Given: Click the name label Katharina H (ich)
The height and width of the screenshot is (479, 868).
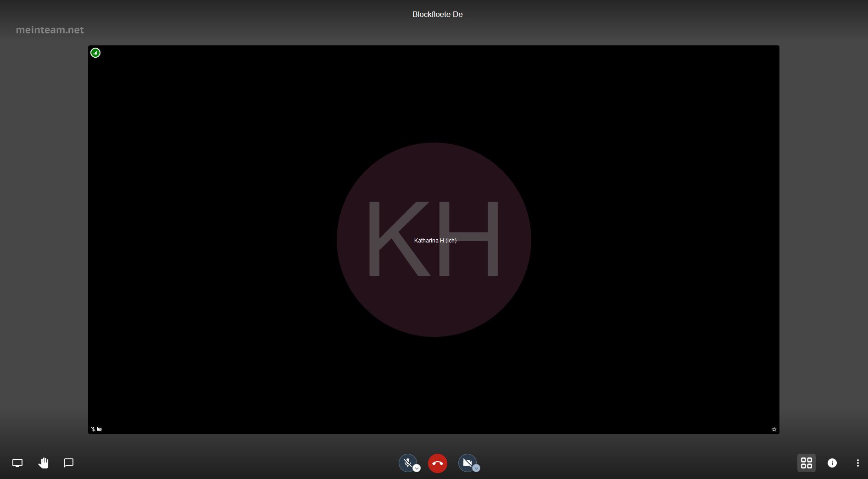Looking at the screenshot, I should point(435,241).
